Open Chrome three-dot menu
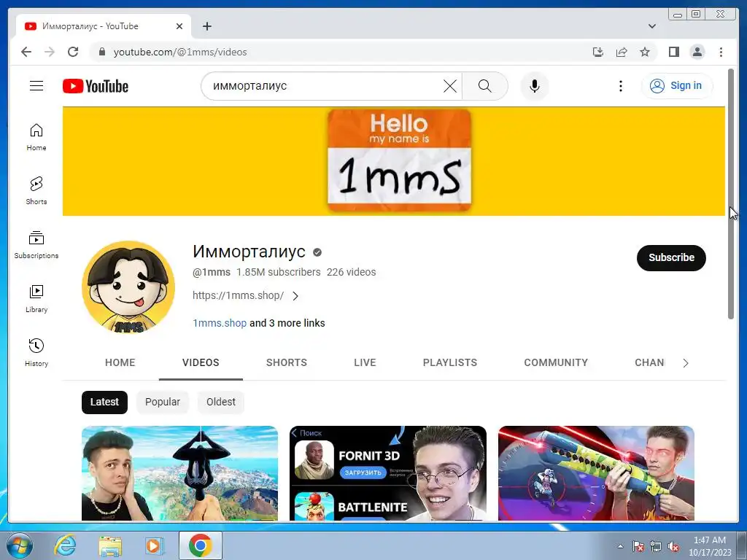This screenshot has width=747, height=560. 721,52
